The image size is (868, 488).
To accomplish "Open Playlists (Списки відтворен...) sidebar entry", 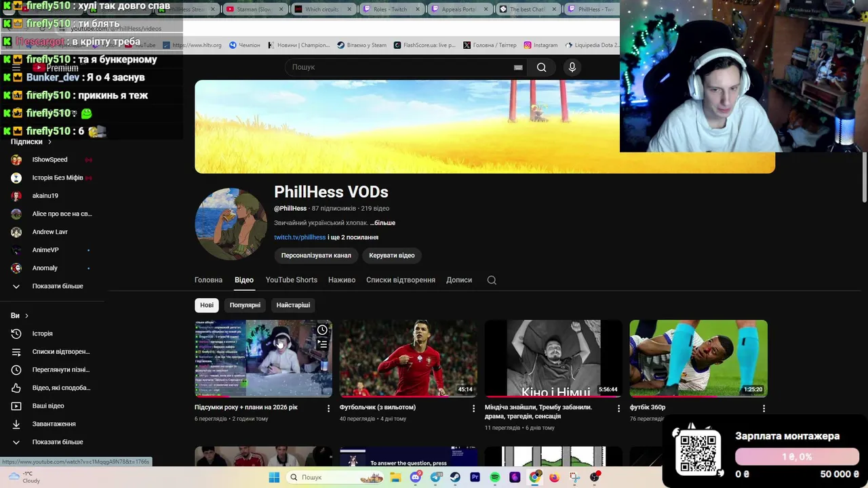I will pos(52,352).
